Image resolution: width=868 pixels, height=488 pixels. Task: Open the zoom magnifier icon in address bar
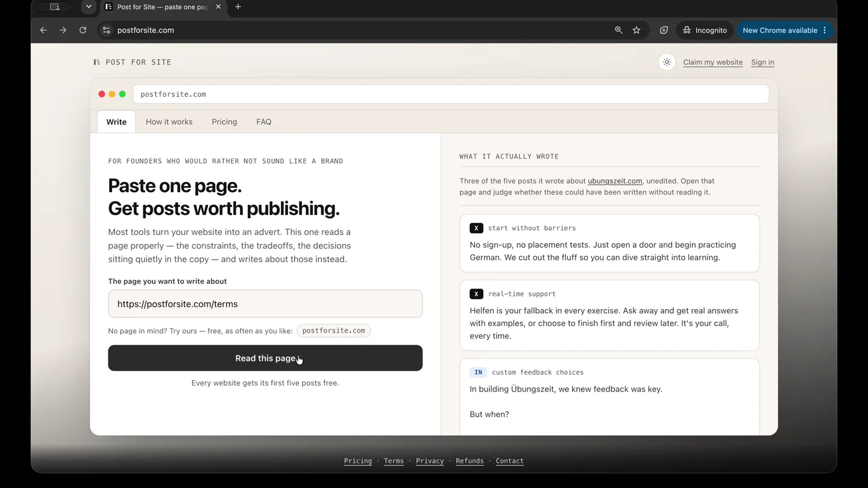[x=618, y=30]
